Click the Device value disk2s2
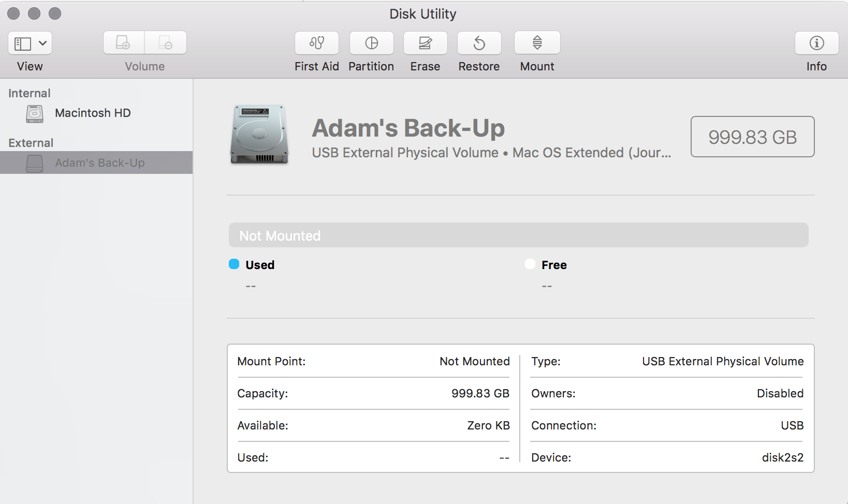848x504 pixels. (x=783, y=457)
